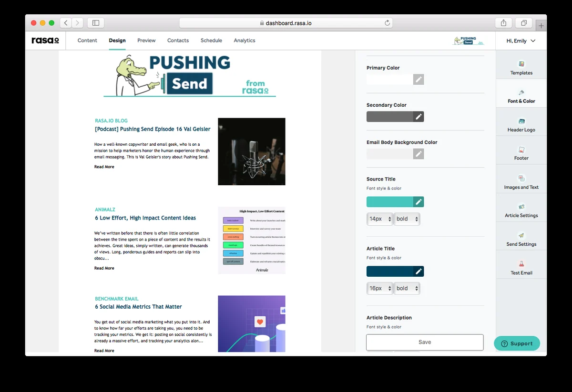Open 6 Low Effort, High Impact Content Ideas
The width and height of the screenshot is (572, 392).
145,218
